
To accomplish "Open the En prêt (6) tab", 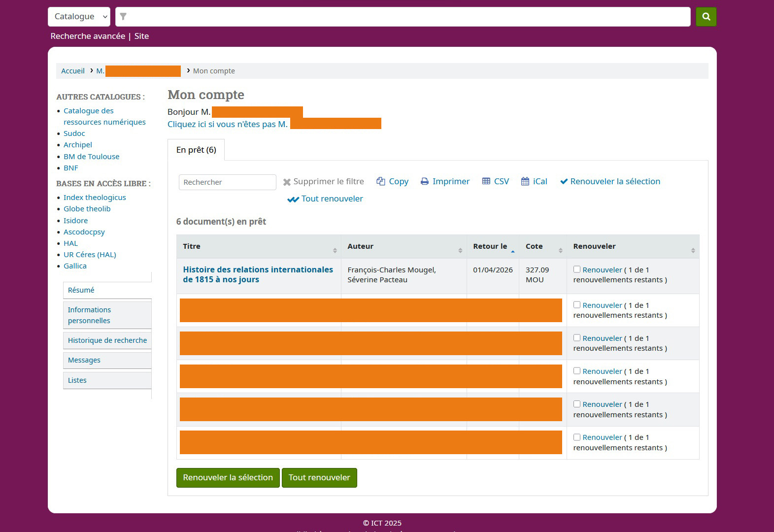I will coord(196,150).
